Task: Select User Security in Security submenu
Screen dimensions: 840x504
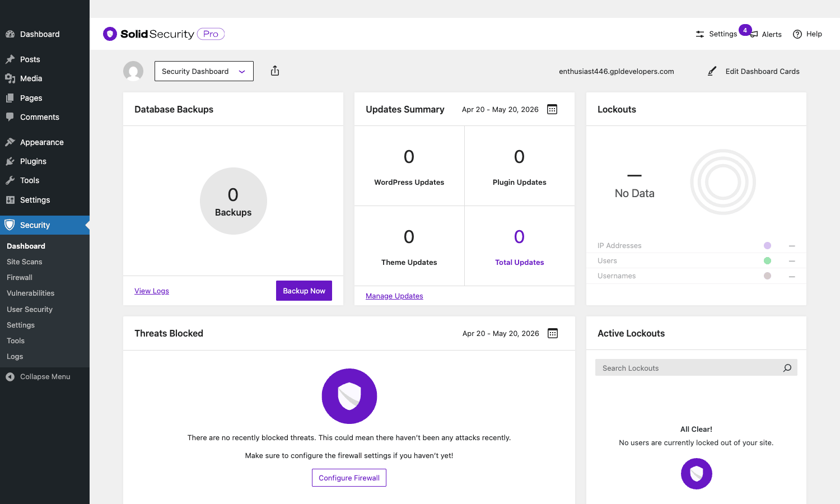Action: [x=30, y=309]
